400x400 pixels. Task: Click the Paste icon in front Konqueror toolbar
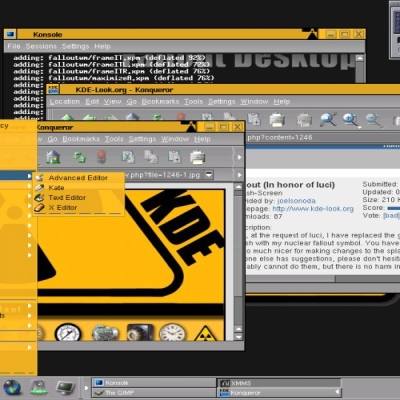(x=174, y=157)
